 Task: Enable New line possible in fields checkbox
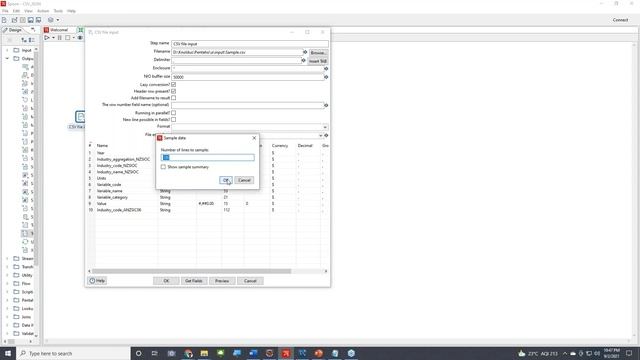[173, 120]
